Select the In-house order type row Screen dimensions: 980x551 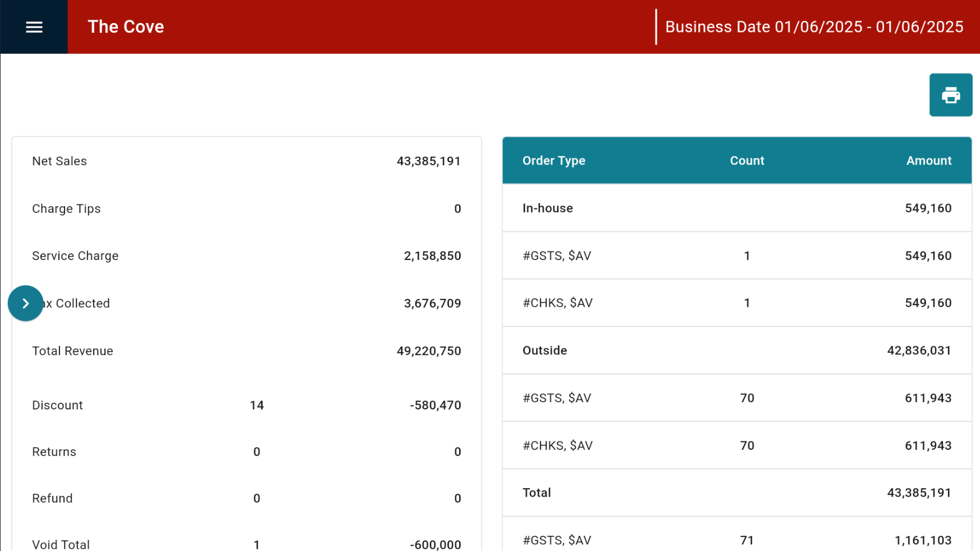coord(547,208)
